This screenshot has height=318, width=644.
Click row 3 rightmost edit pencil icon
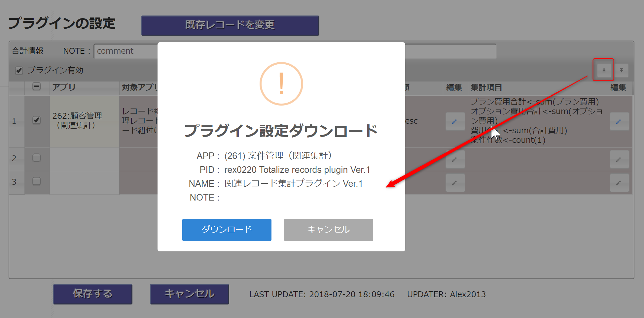pyautogui.click(x=619, y=183)
